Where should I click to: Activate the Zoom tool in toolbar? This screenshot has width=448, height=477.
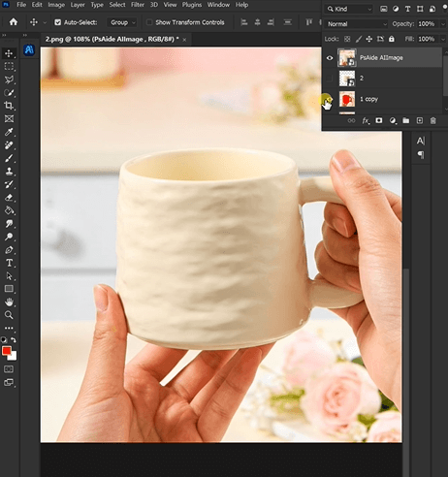tap(9, 315)
